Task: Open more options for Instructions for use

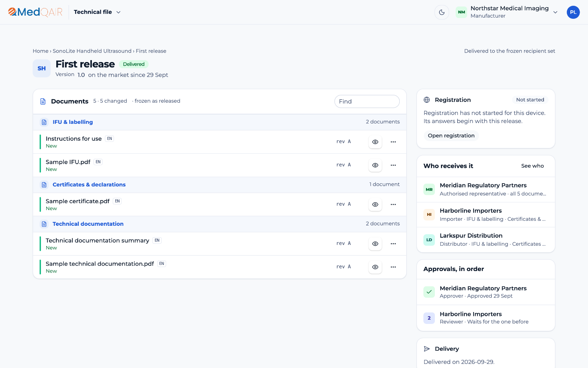Action: pos(393,142)
